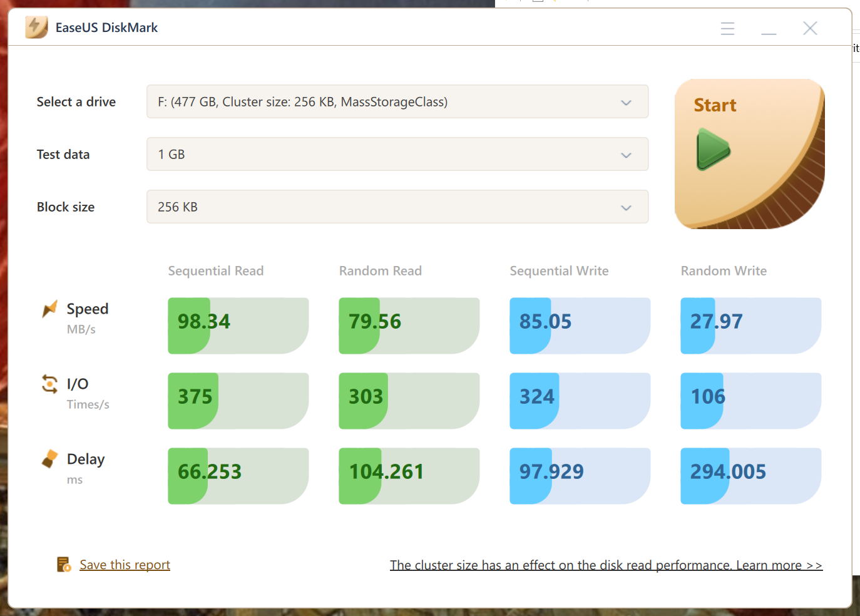Click the Sequential Write speed bar 85.05

(x=580, y=326)
